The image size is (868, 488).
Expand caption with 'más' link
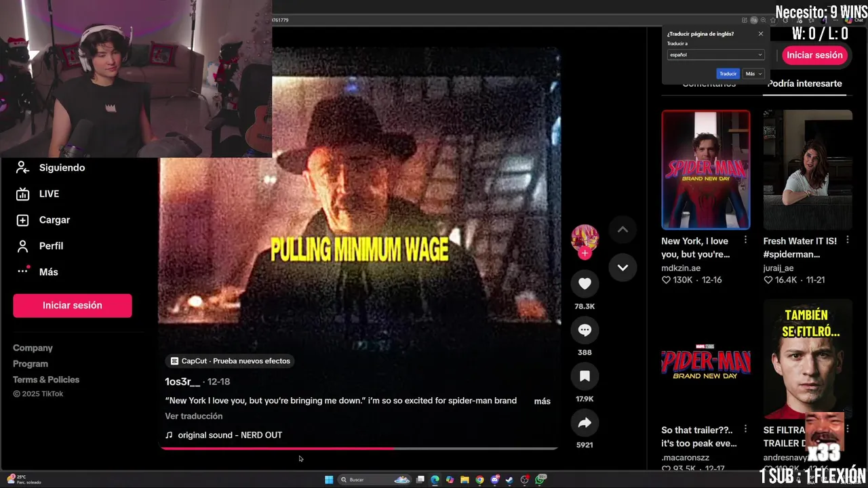542,401
